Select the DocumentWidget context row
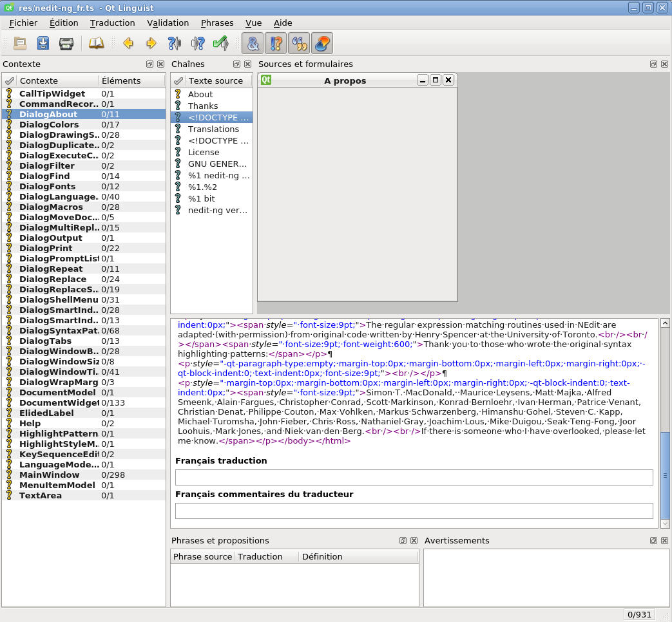This screenshot has height=622, width=672. pyautogui.click(x=84, y=402)
